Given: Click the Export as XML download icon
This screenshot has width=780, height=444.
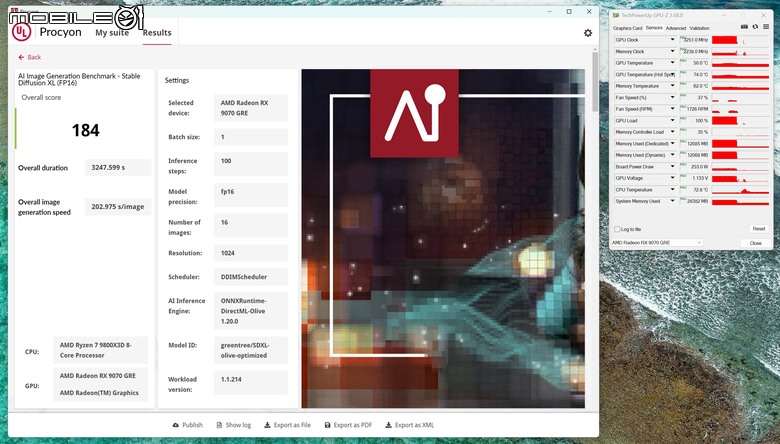Looking at the screenshot, I should click(x=389, y=425).
